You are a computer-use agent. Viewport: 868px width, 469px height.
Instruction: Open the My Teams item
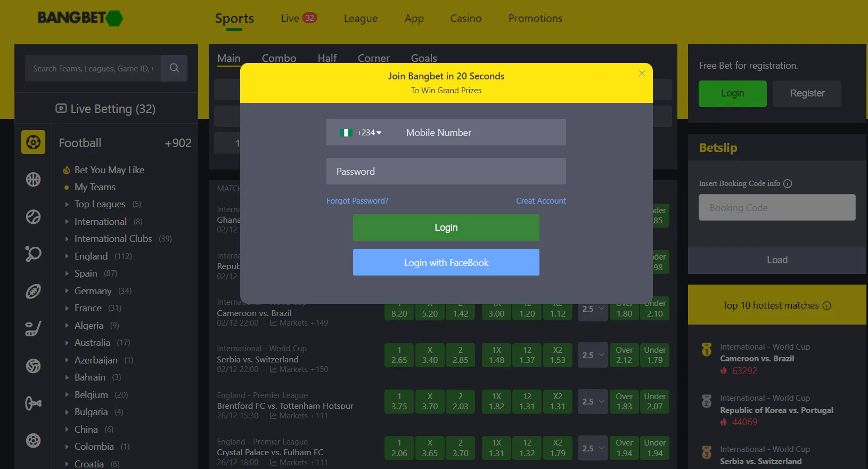[95, 187]
